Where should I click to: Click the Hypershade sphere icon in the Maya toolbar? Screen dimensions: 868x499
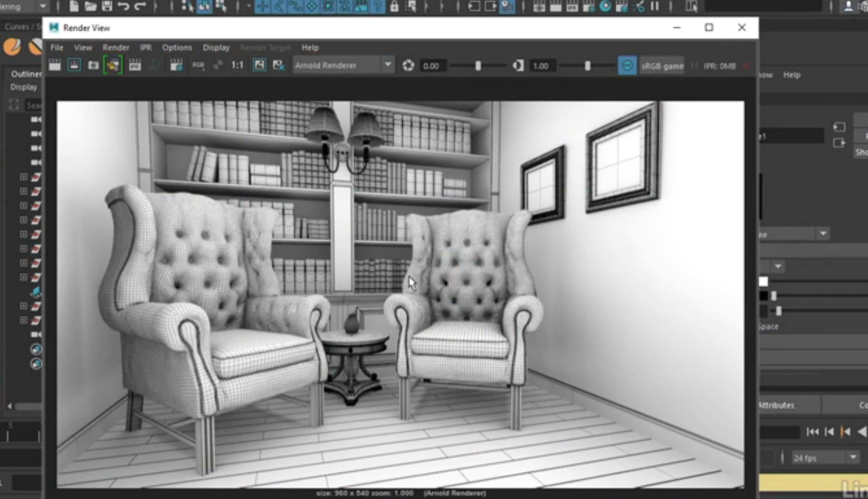tap(605, 7)
